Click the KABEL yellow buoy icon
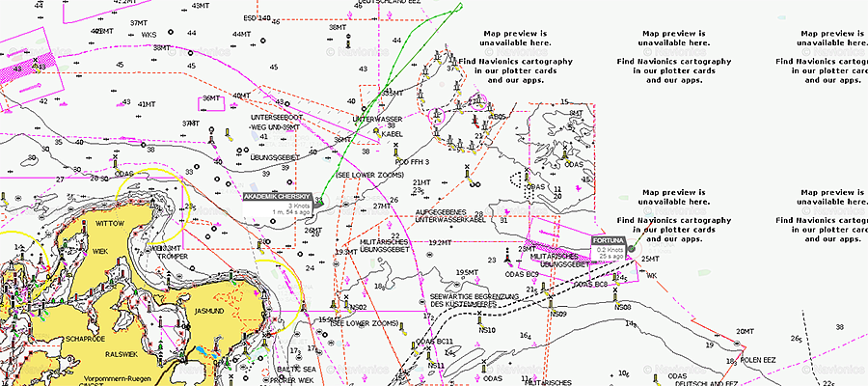This screenshot has width=868, height=386. coord(376,132)
